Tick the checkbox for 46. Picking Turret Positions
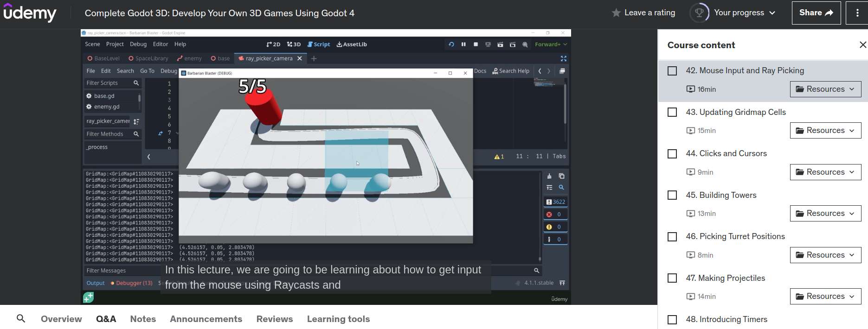Image resolution: width=868 pixels, height=329 pixels. [672, 237]
